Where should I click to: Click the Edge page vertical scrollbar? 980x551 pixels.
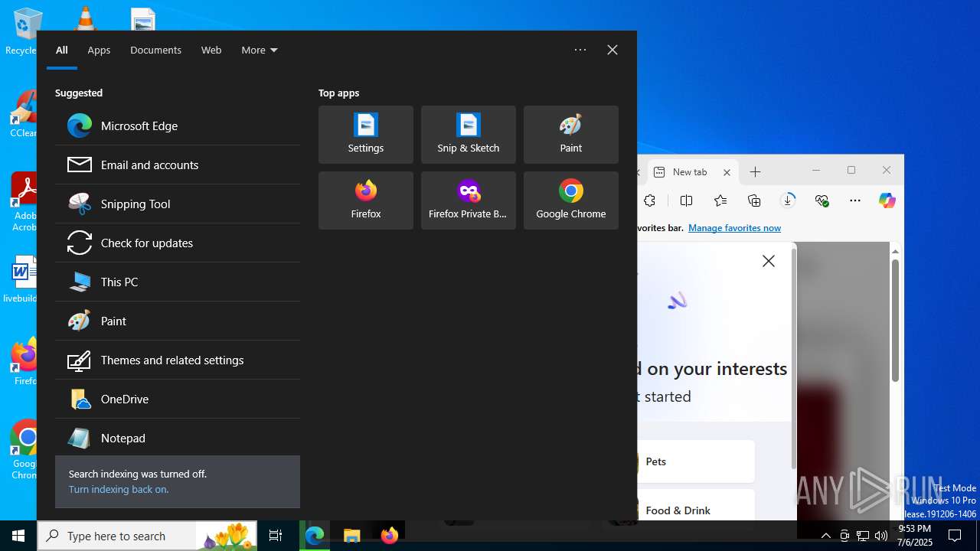click(x=895, y=321)
